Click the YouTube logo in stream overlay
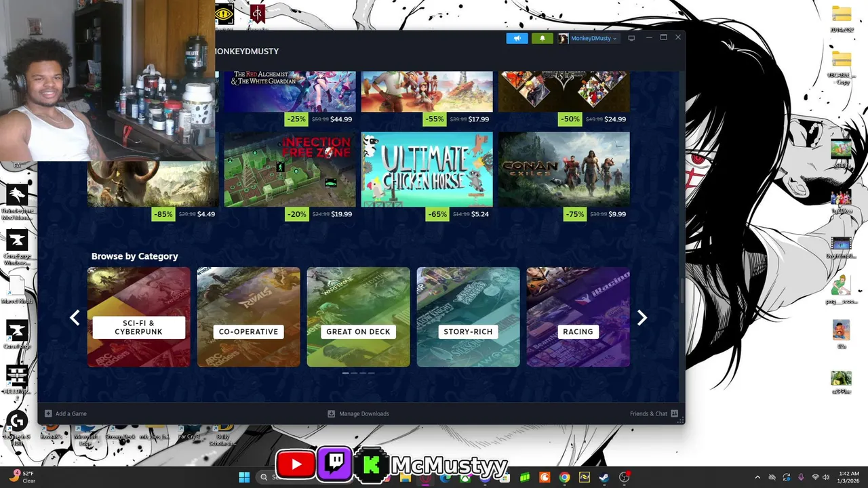Screen dimensions: 868x488 click(x=296, y=464)
